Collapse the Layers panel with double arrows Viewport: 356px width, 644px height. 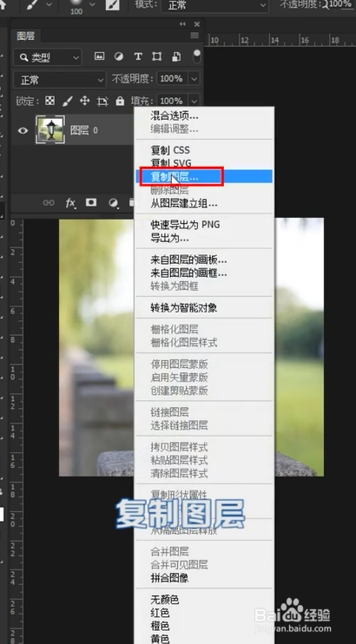(x=182, y=23)
